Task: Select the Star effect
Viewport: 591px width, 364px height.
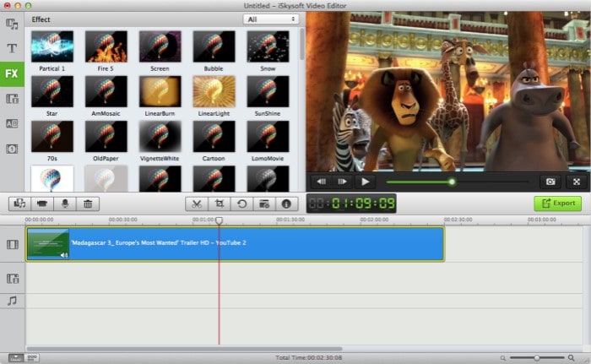Action: click(x=52, y=92)
